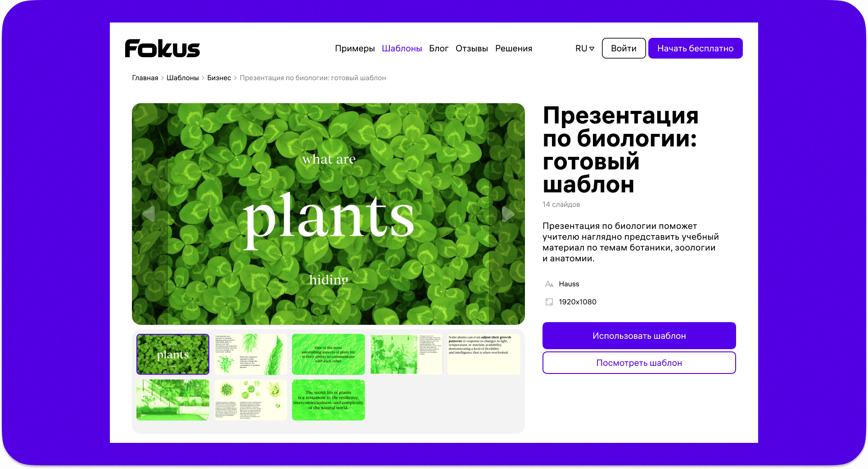Click the font icon beside Hauss
Viewport: 868px width, 469px height.
[x=549, y=284]
